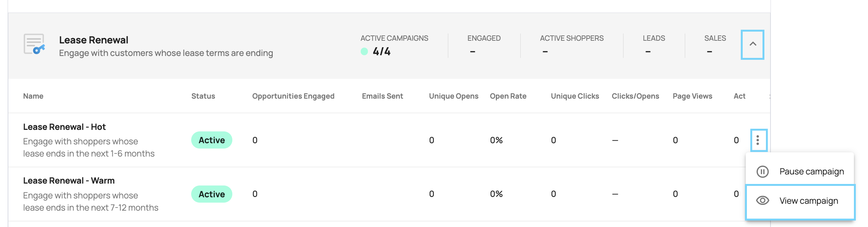Sort by the Status column header
This screenshot has height=227, width=868.
pyautogui.click(x=203, y=96)
